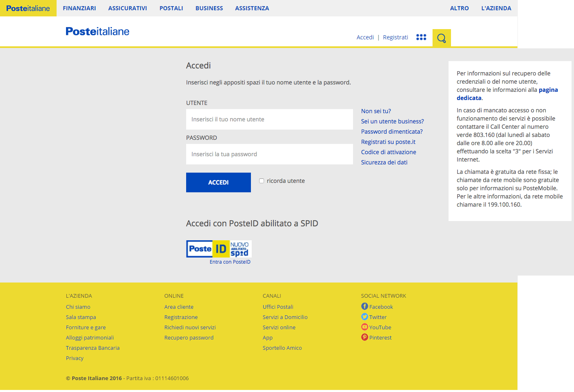Click the YouTube icon in footer
Image resolution: width=574 pixels, height=392 pixels.
[364, 327]
